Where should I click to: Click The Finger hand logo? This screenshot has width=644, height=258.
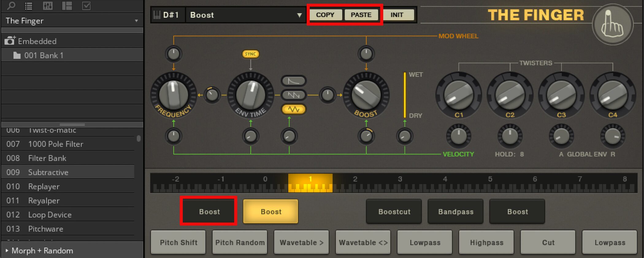point(612,25)
